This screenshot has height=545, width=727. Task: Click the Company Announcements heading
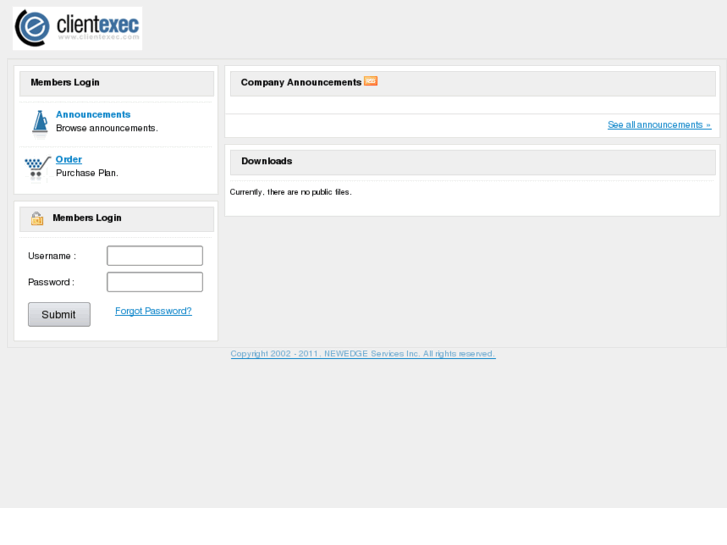coord(301,82)
